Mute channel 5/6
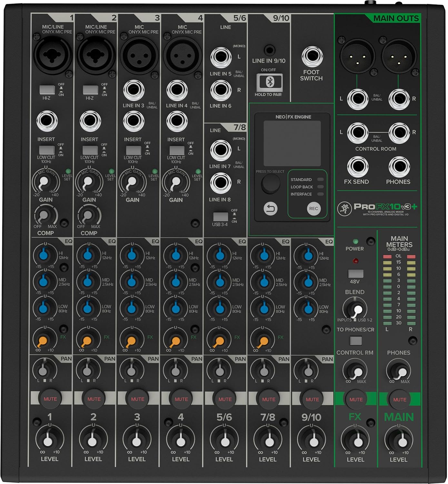The height and width of the screenshot is (484, 448). click(x=225, y=399)
